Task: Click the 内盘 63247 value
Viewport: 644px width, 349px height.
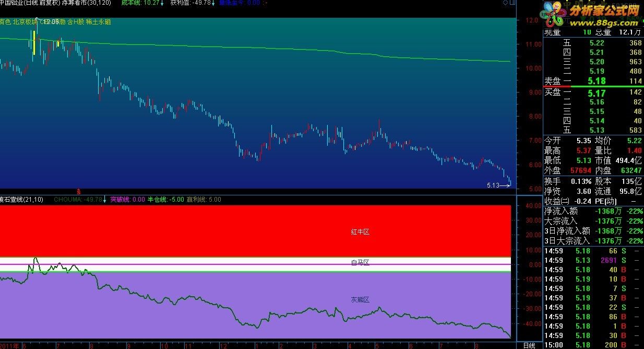Action: (631, 170)
